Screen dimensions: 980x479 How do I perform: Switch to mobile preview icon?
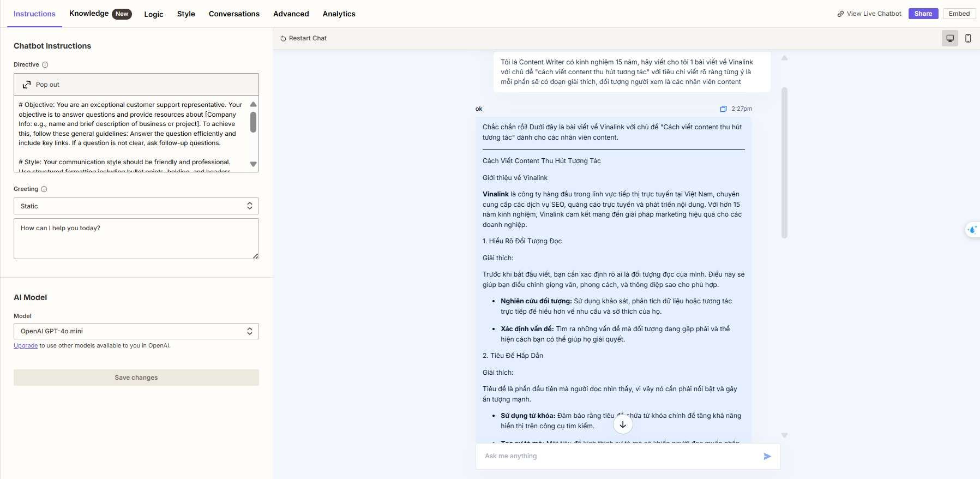[968, 38]
